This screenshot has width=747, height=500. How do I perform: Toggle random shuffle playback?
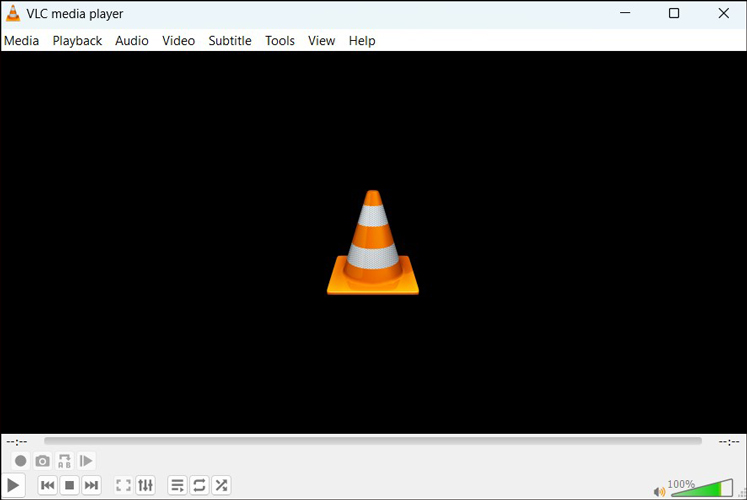click(x=221, y=485)
